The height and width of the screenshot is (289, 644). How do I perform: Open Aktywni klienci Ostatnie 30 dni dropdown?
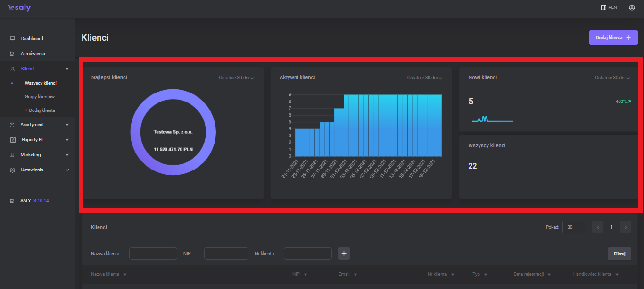[x=425, y=78]
